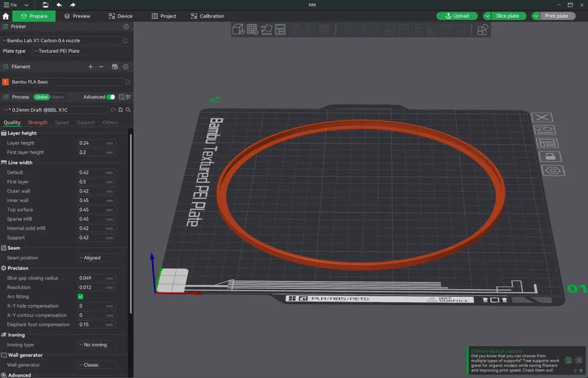This screenshot has height=378, width=588.
Task: Open the Print plate dropdown arrow
Action: [536, 16]
